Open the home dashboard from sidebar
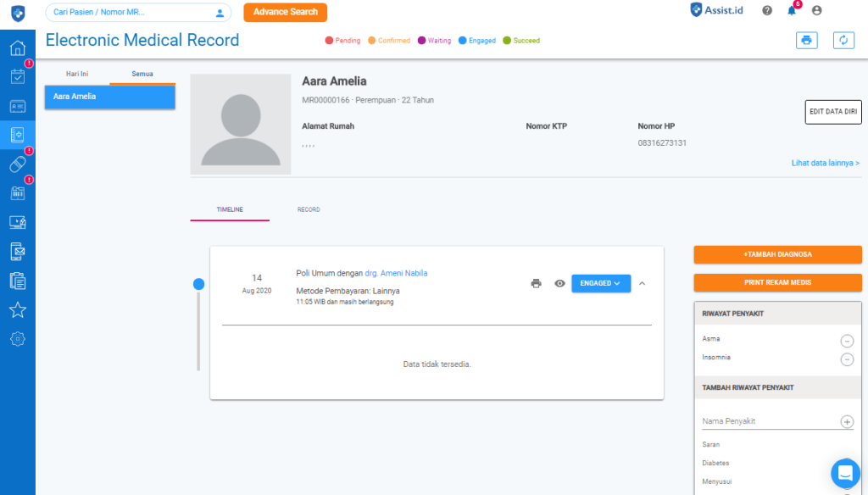Image resolution: width=868 pixels, height=495 pixels. tap(17, 47)
